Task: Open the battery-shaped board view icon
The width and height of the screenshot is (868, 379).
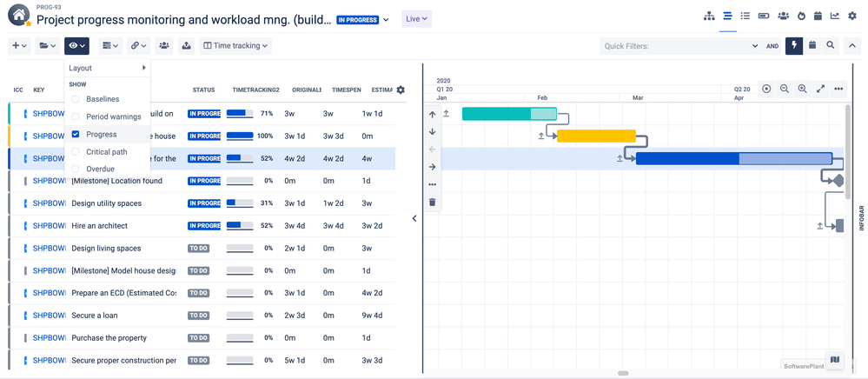Action: (x=764, y=16)
